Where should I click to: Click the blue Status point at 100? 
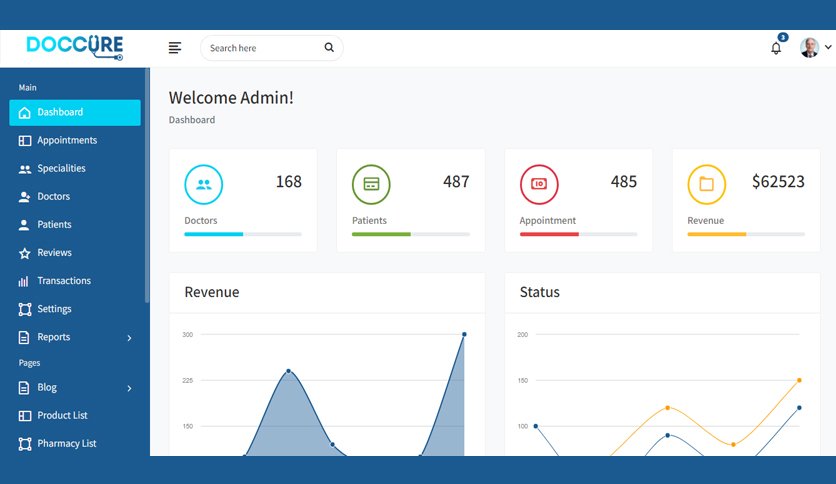[x=536, y=426]
